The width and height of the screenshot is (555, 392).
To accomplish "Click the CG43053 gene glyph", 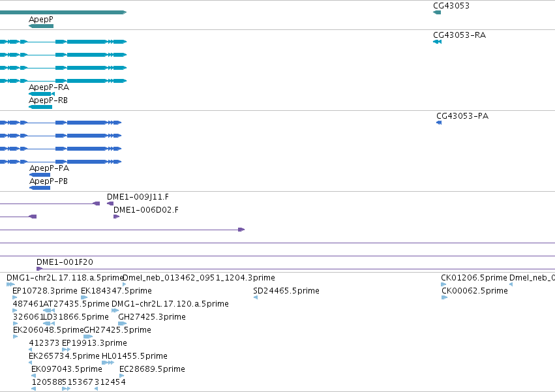I will 437,12.
